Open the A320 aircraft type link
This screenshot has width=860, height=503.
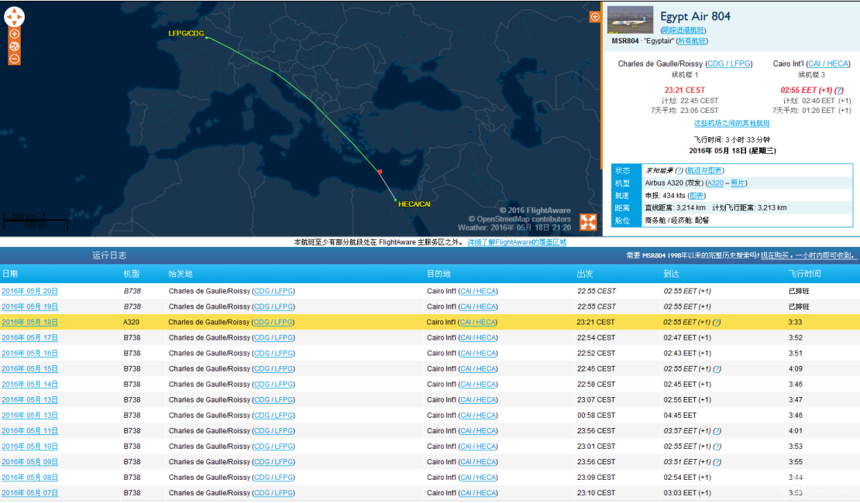point(715,183)
